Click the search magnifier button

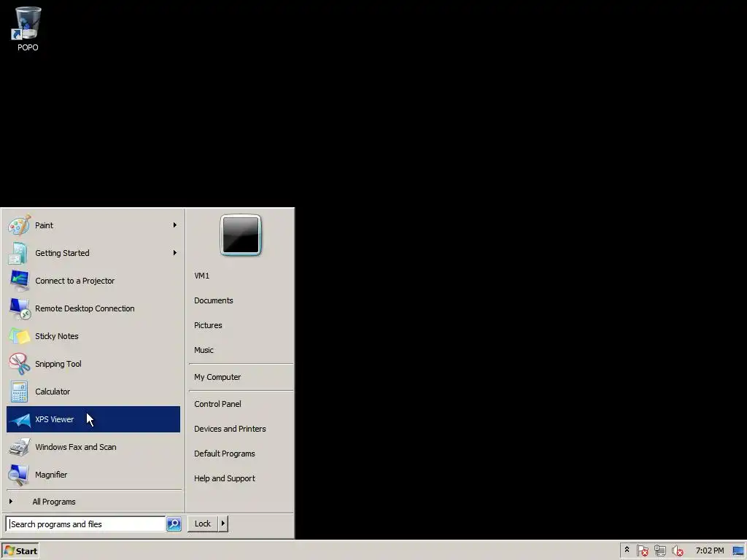(x=174, y=524)
